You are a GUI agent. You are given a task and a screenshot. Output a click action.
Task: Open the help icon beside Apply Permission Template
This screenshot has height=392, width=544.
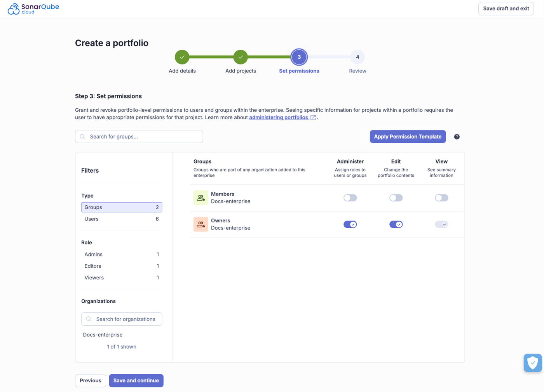pyautogui.click(x=457, y=137)
